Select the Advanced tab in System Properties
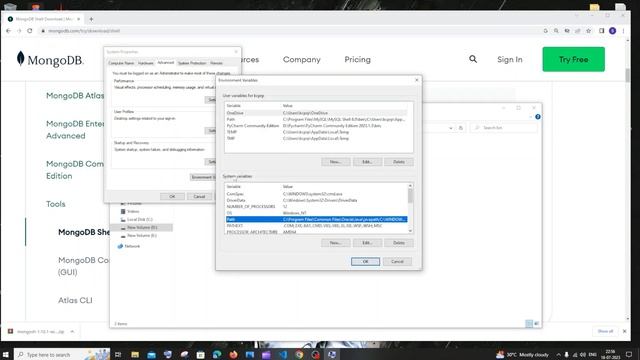This screenshot has width=640, height=360. 165,63
